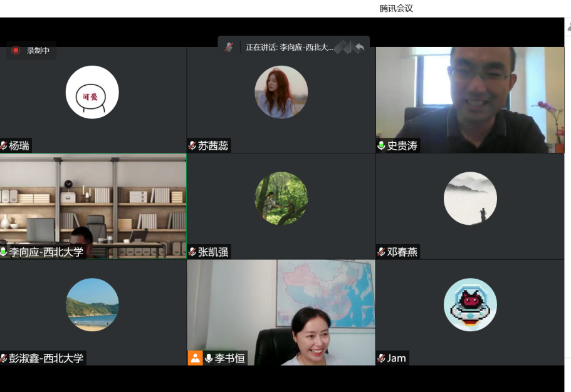Click the microphone icon next to 李书恒's name
Image resolution: width=571 pixels, height=392 pixels.
point(209,358)
